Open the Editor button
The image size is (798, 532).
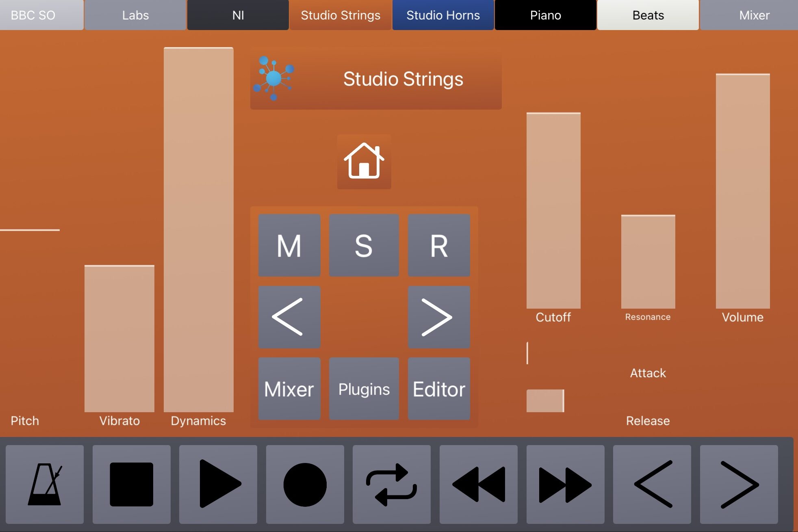[x=439, y=389]
